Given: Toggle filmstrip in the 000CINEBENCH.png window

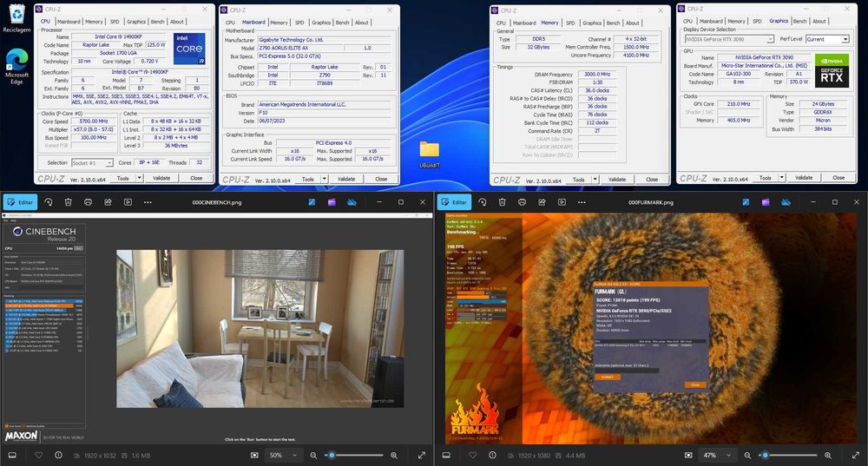Looking at the screenshot, I should (12, 456).
